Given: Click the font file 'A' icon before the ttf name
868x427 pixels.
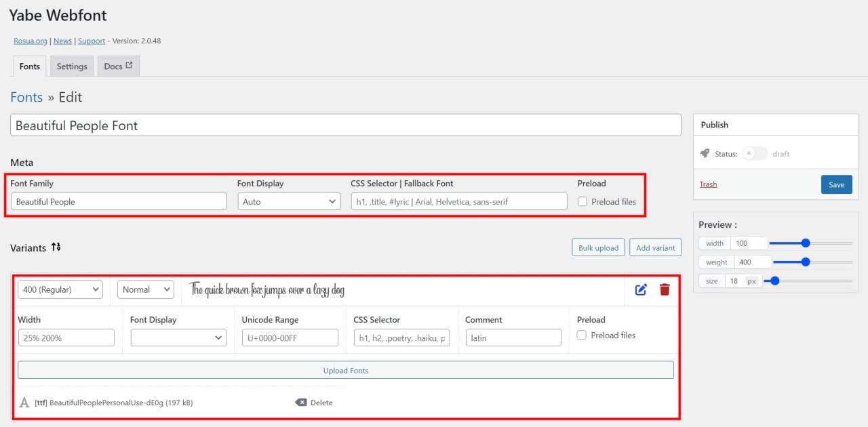Looking at the screenshot, I should pyautogui.click(x=24, y=402).
